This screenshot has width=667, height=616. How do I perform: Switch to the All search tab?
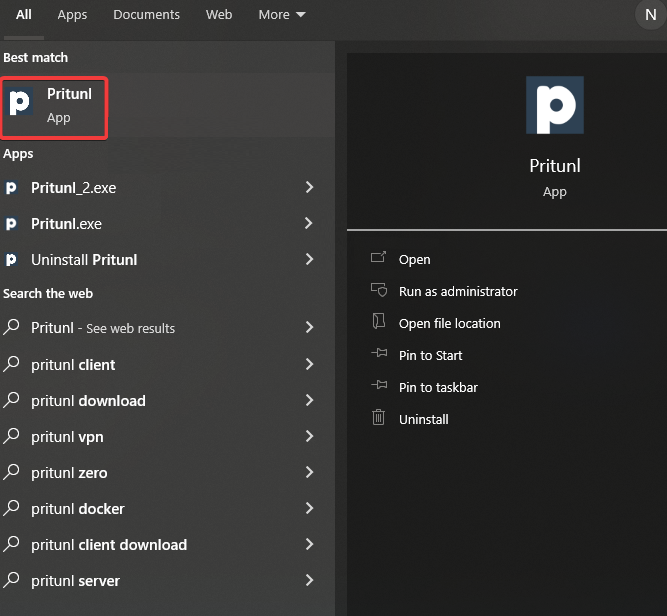(x=24, y=14)
